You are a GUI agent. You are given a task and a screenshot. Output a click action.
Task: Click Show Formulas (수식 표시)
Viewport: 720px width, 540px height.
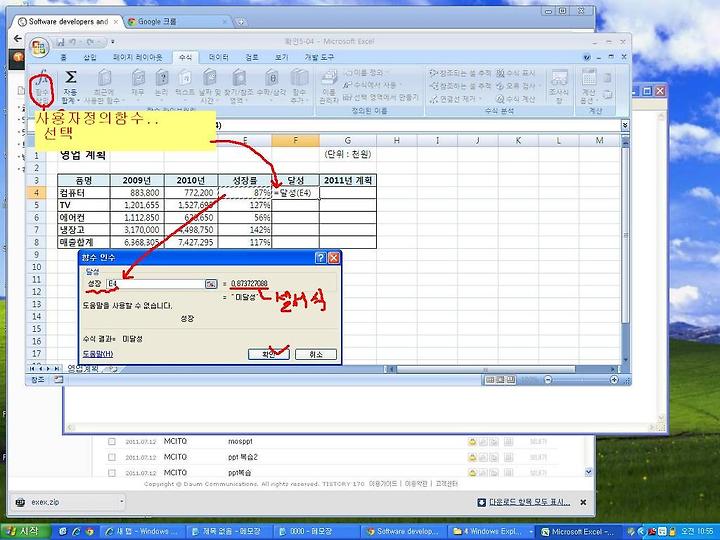(x=516, y=73)
